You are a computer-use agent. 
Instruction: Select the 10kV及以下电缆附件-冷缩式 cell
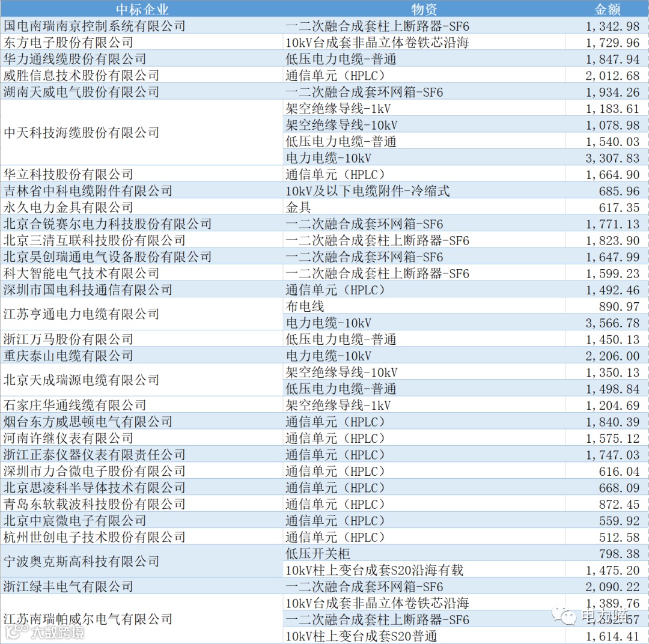(424, 190)
